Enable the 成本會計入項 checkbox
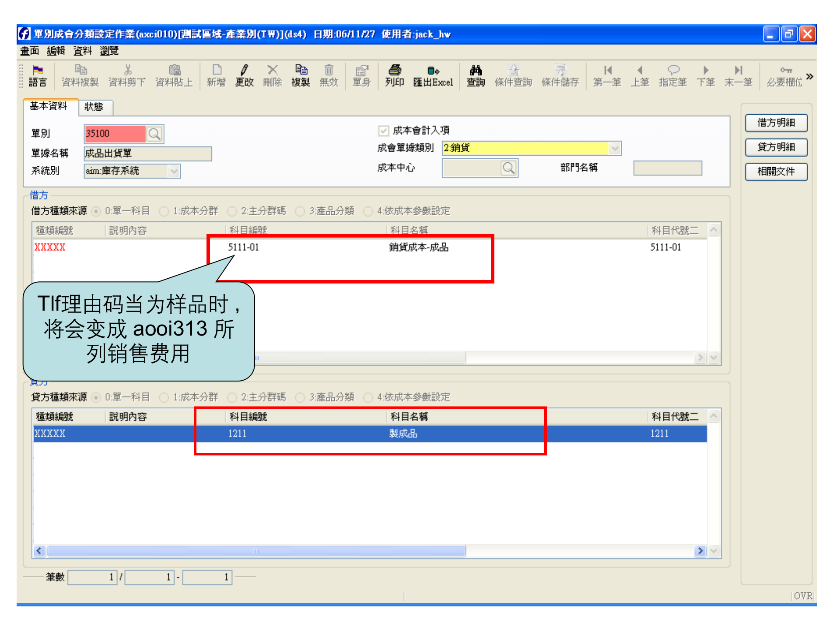 (383, 130)
